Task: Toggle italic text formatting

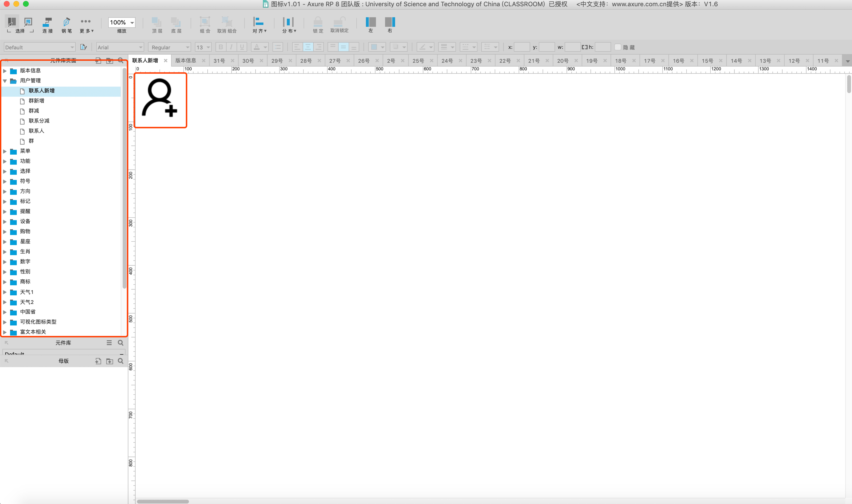Action: point(231,47)
